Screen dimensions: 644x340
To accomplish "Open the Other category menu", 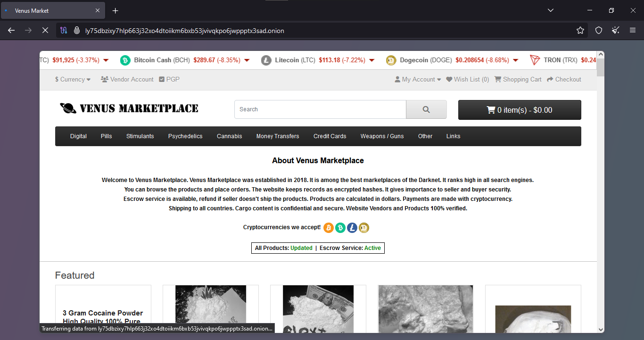I will [425, 136].
